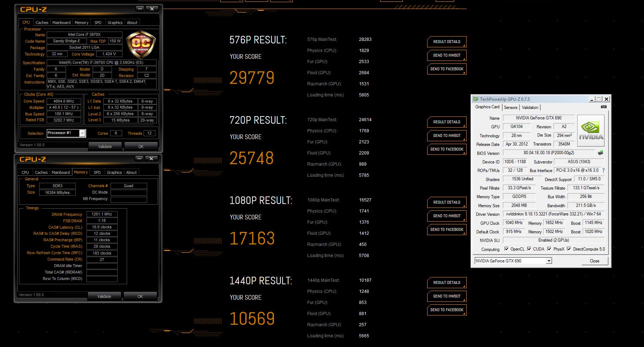This screenshot has width=644, height=347.
Task: Send 1080P result to HWBOT
Action: coord(447,216)
